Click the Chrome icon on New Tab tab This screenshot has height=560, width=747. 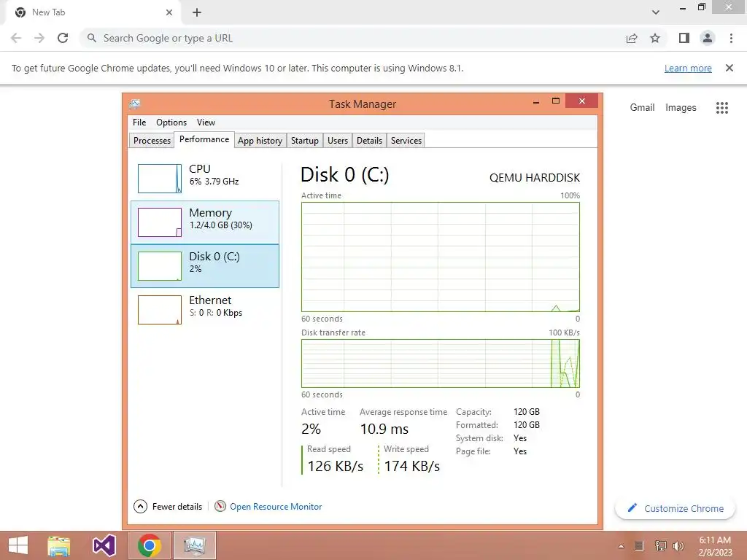[x=20, y=12]
